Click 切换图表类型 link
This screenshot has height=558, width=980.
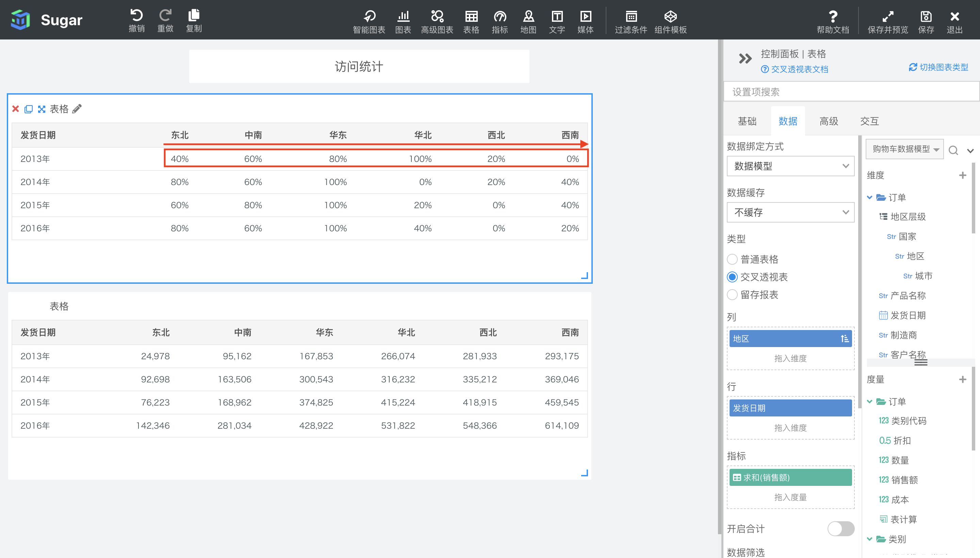pos(938,67)
